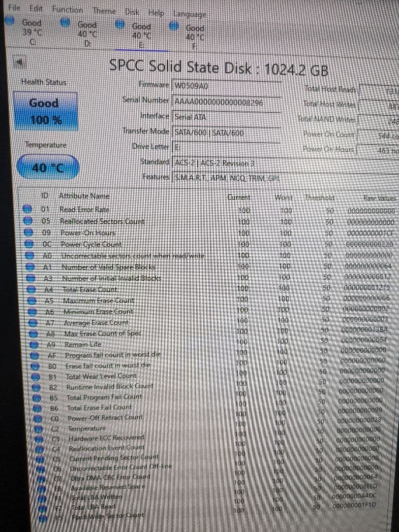Open the Function menu
Viewport: 399px width, 532px height.
tap(67, 10)
